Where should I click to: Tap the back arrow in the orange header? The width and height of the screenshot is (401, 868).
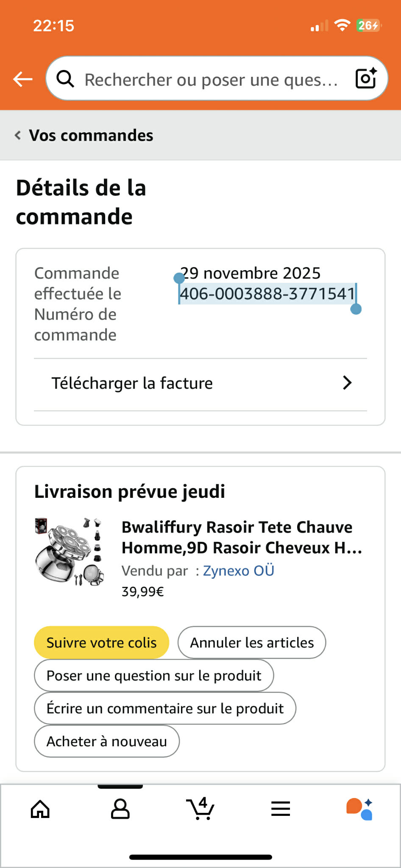(23, 79)
